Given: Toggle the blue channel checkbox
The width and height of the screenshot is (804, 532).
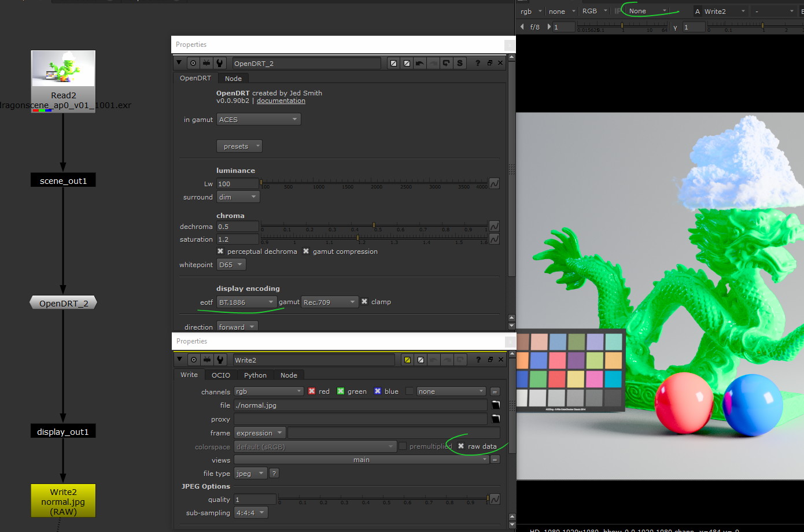Looking at the screenshot, I should (378, 391).
